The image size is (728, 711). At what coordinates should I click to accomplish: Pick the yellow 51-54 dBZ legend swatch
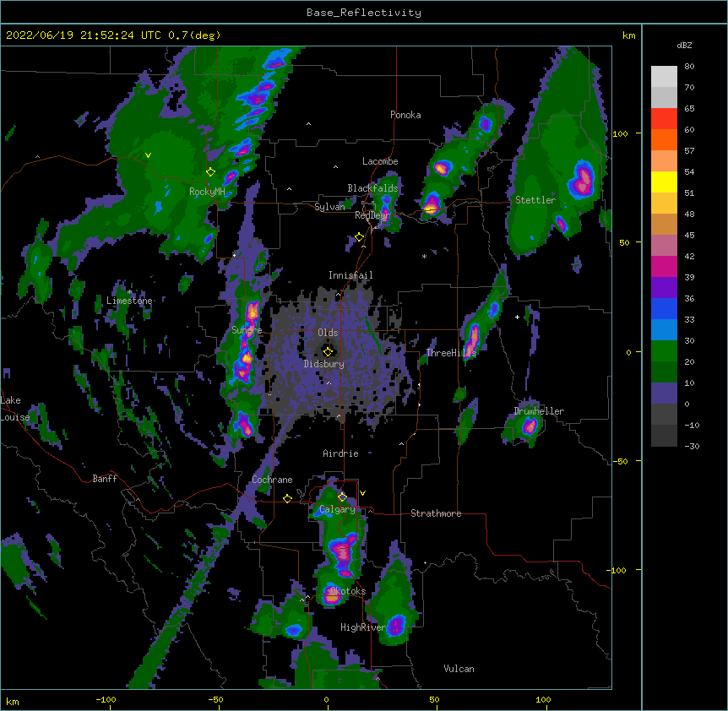click(x=664, y=182)
